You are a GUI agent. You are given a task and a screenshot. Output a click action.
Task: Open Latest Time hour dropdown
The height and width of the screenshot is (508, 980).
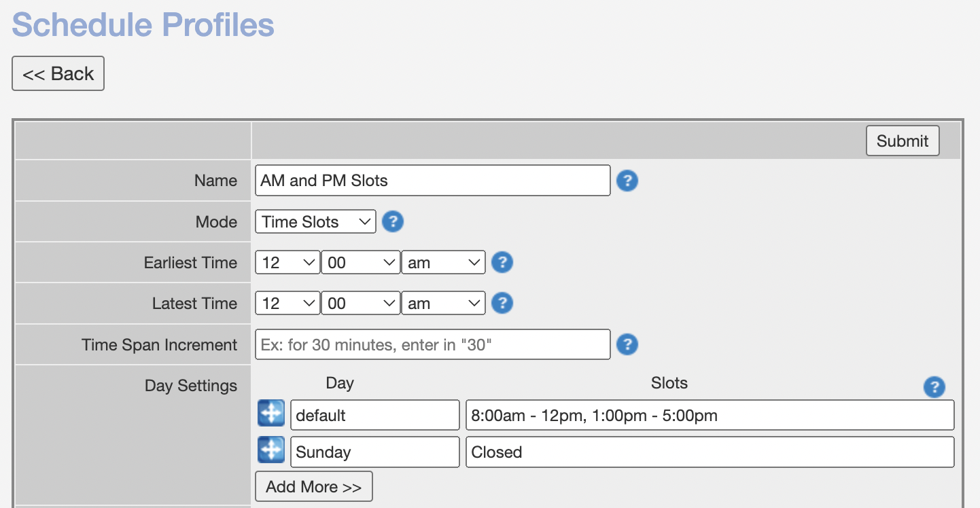click(x=287, y=304)
